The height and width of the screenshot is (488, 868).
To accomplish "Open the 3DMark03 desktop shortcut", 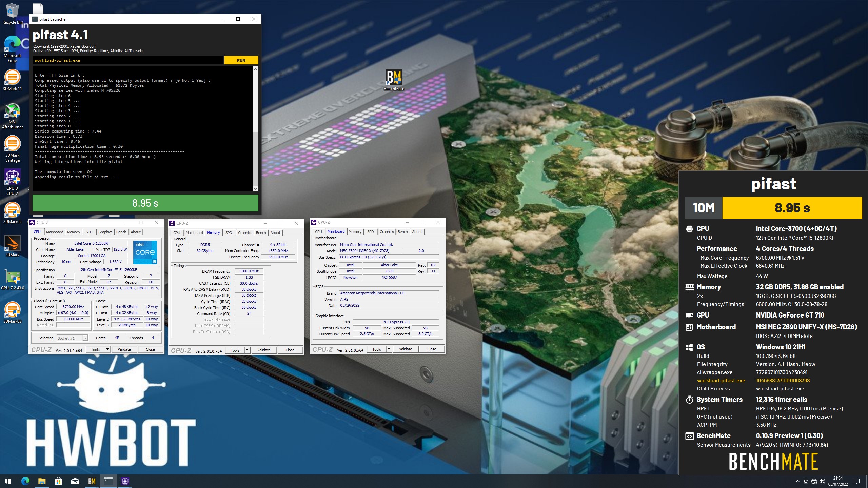I will click(12, 312).
